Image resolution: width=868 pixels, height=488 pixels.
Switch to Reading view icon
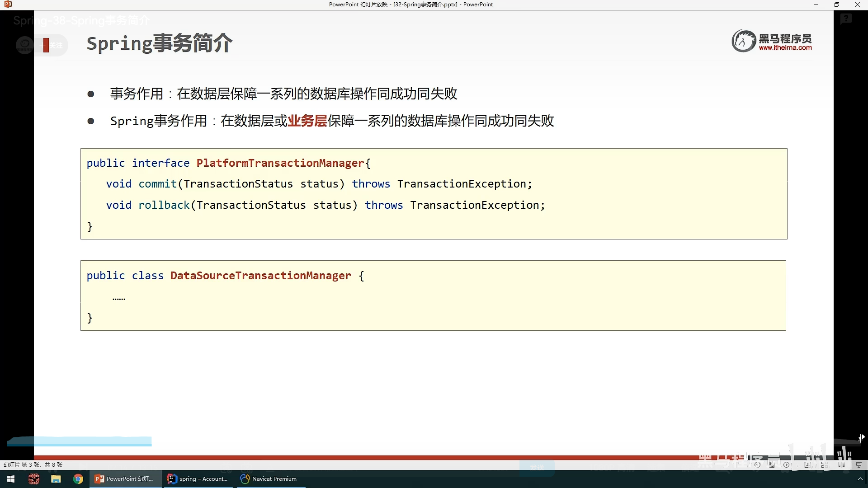click(x=841, y=465)
